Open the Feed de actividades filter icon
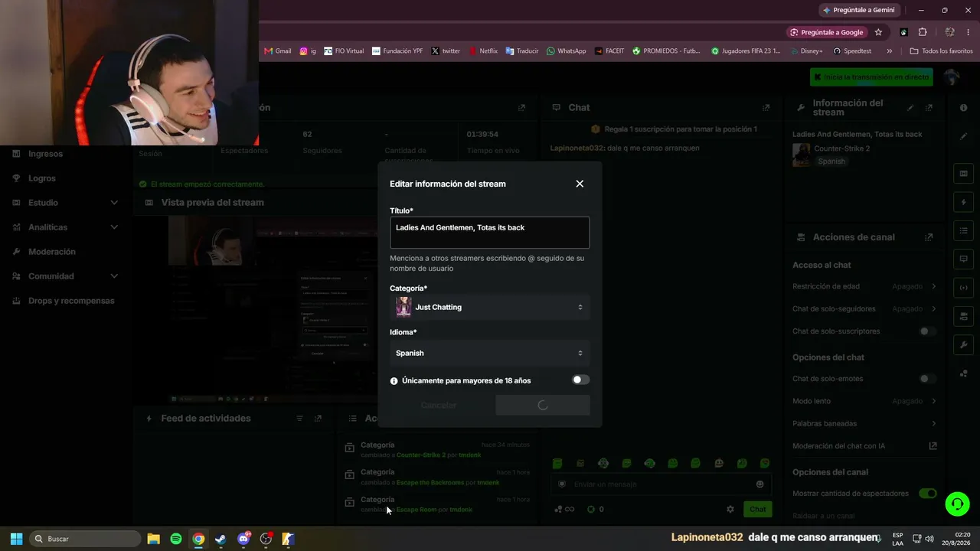Screen dimensions: 980x551 pos(299,419)
